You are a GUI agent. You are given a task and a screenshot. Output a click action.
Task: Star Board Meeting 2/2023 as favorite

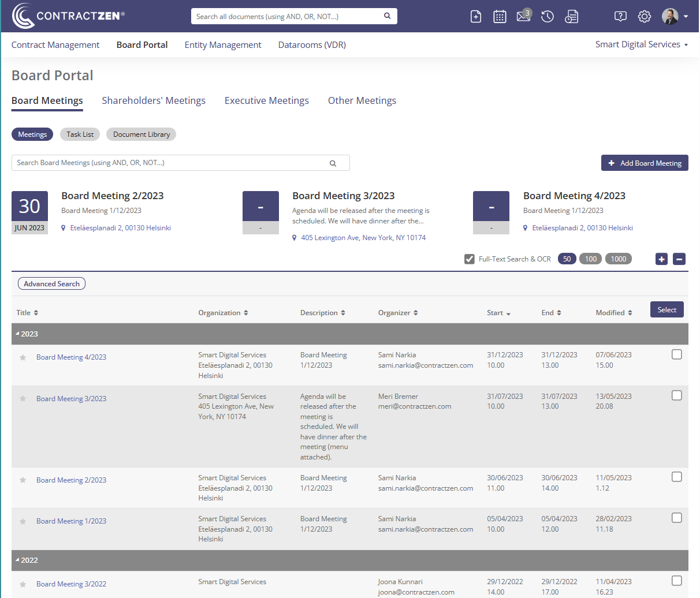[23, 480]
